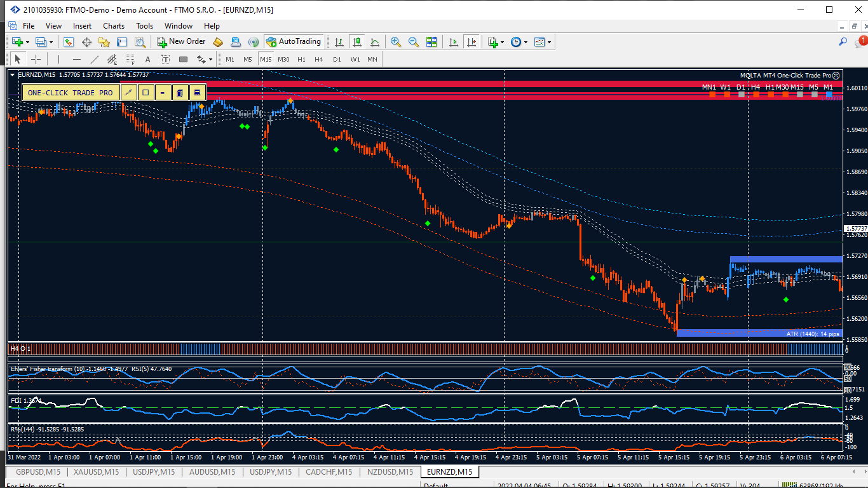Open the Navigator star-folder icon

point(104,42)
